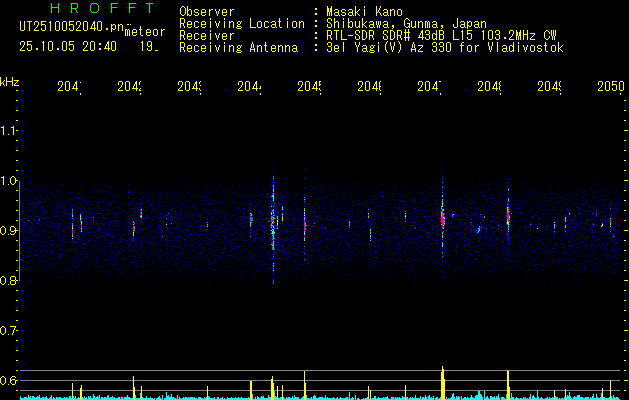Click the 2043 time axis label
The image size is (629, 400).
pyautogui.click(x=190, y=86)
